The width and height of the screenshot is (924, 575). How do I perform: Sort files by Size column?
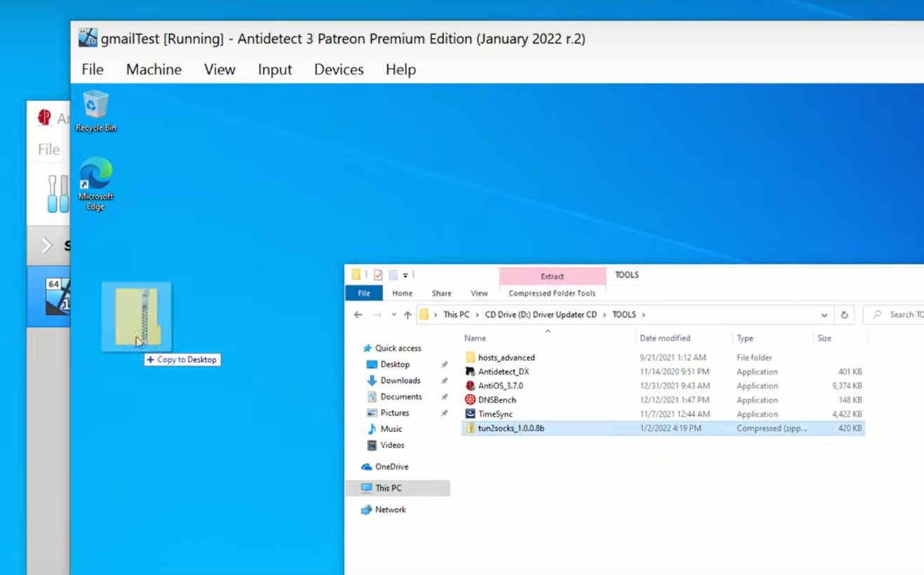(824, 338)
